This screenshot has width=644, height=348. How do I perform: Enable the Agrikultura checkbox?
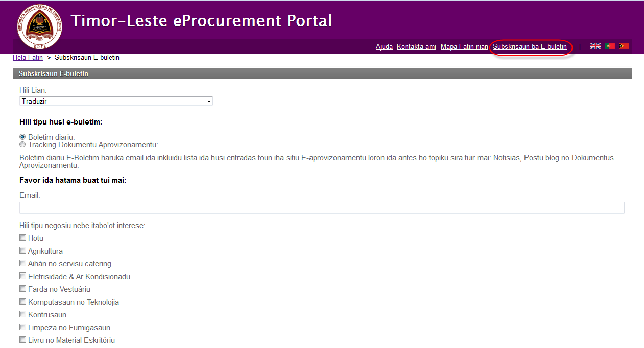[22, 251]
